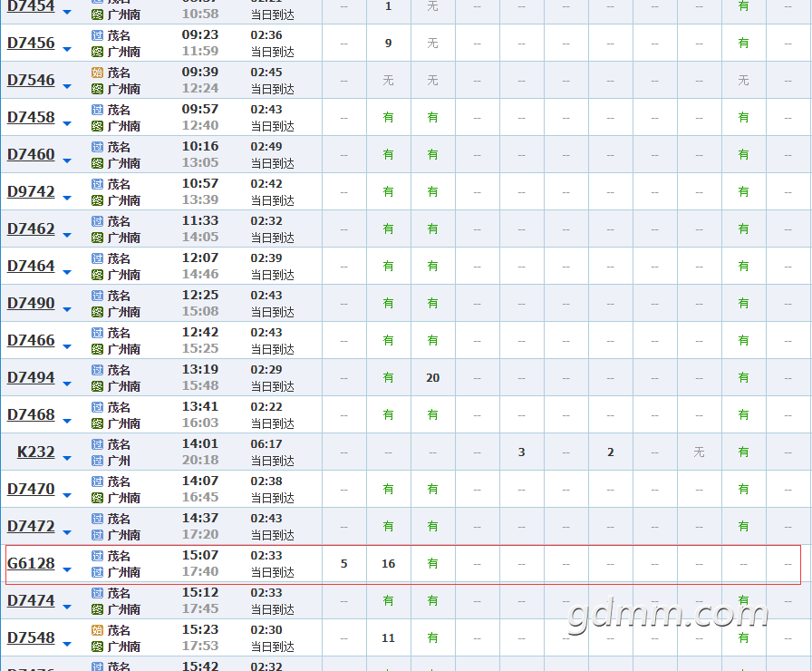The height and width of the screenshot is (671, 812).
Task: Click the green 终 icon in the D7490 row
Action: [x=97, y=312]
